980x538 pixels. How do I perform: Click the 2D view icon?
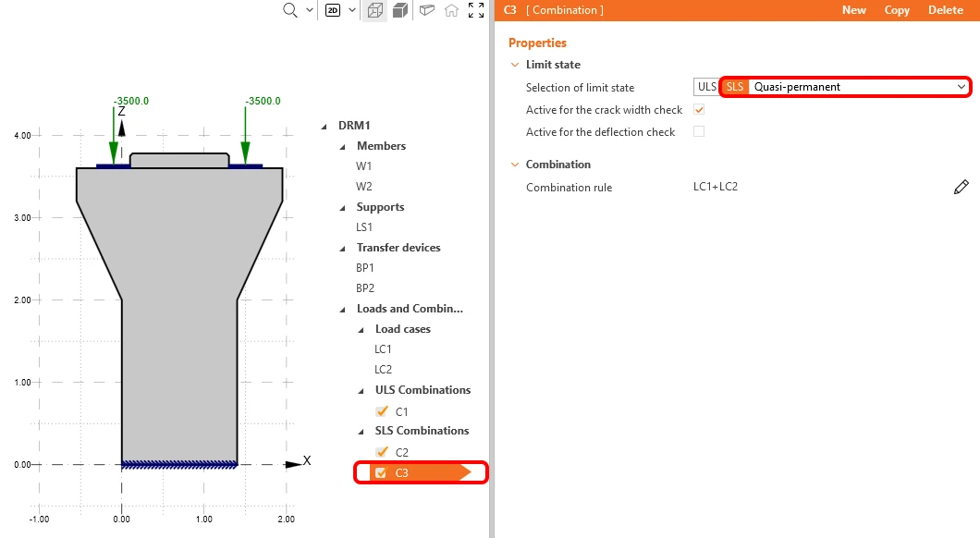pyautogui.click(x=333, y=10)
